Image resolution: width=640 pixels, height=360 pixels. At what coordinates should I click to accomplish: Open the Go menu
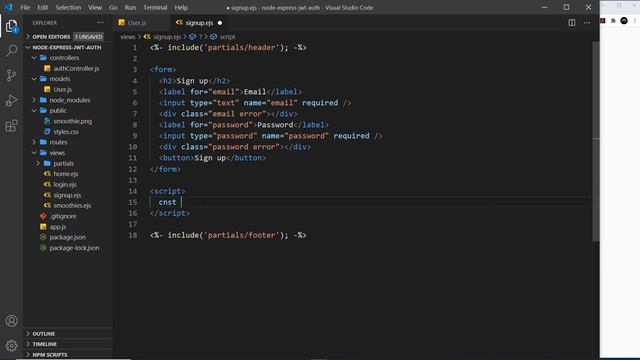pyautogui.click(x=113, y=7)
